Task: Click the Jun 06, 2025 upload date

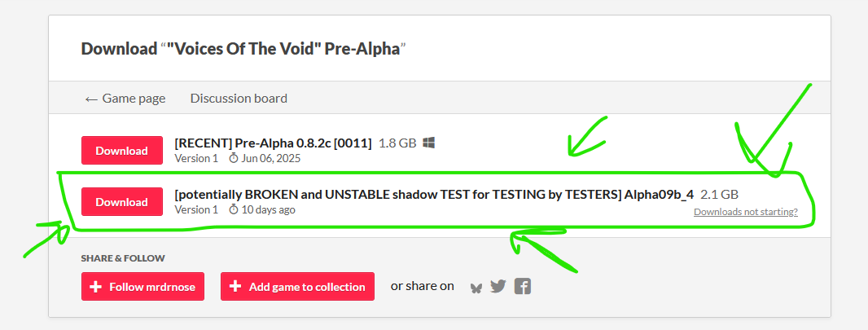Action: [x=271, y=158]
